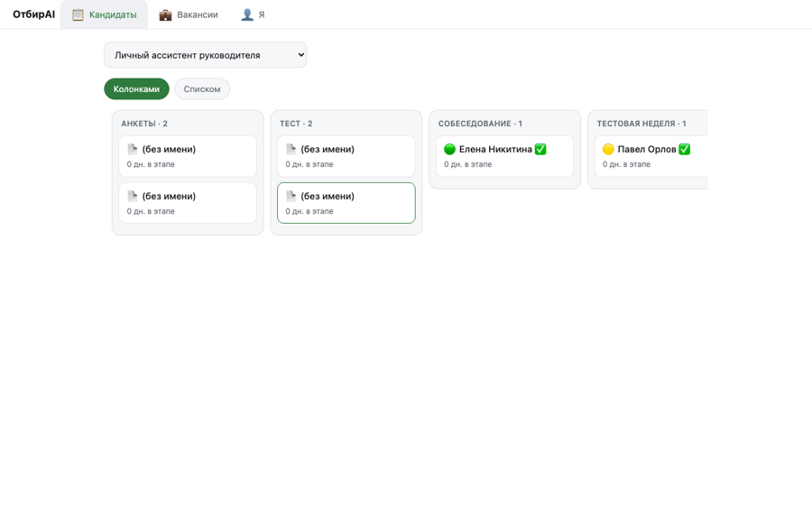Open Павел Орлов candidate card
812x508 pixels.
click(x=651, y=156)
